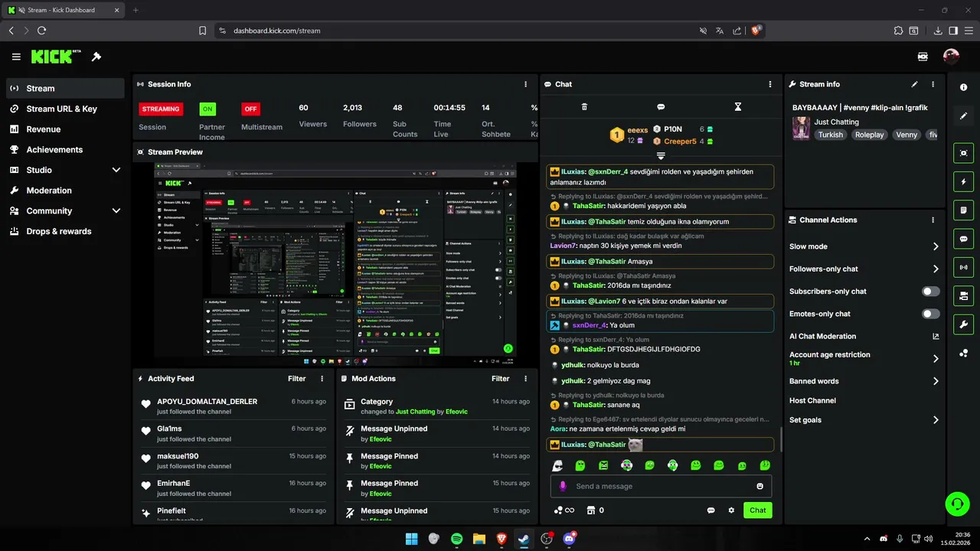Open Banned words chevron

[936, 381]
